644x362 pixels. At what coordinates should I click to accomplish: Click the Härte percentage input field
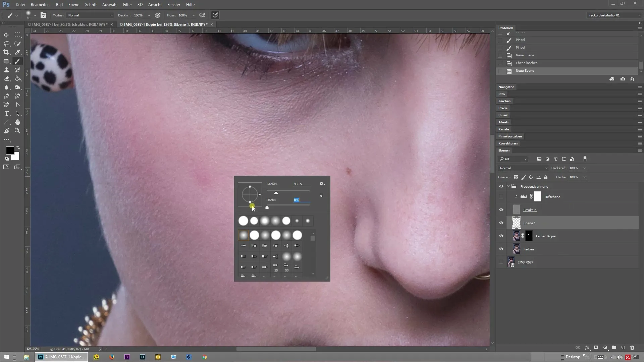[x=302, y=200]
